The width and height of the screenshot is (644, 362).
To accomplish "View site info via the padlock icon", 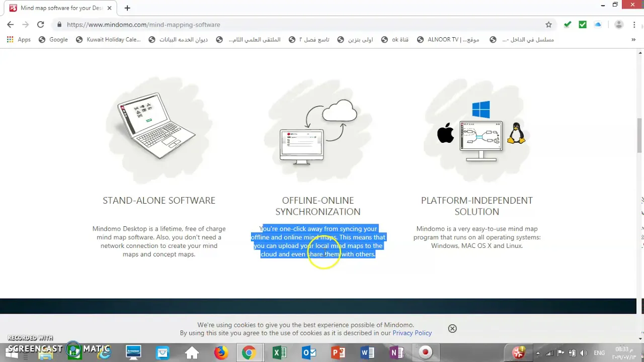I will [59, 25].
